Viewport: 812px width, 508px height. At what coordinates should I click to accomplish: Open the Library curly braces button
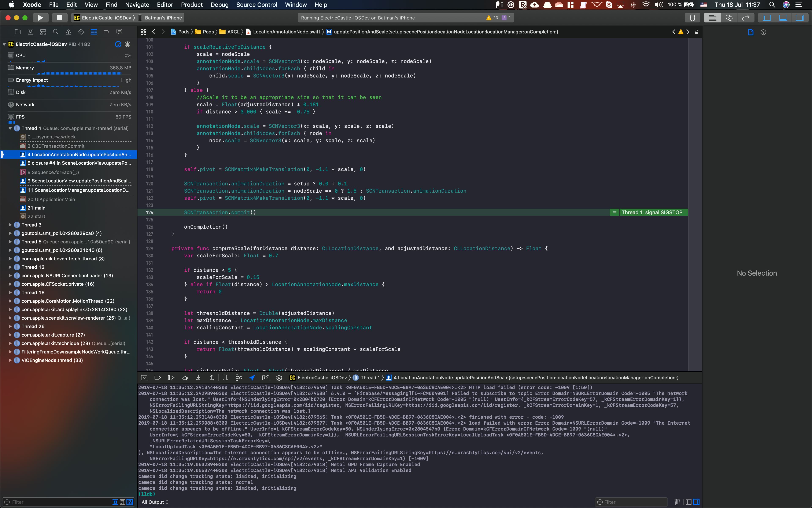692,18
